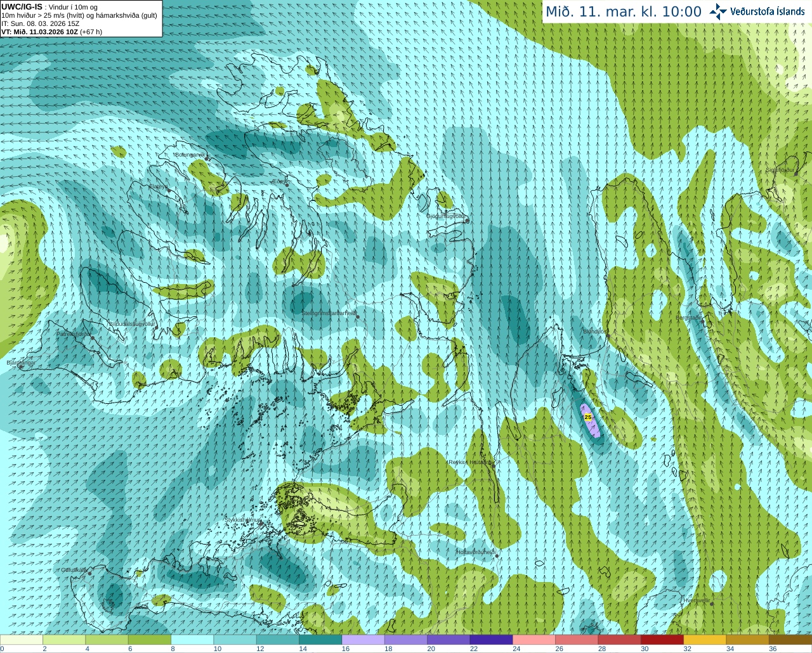
Task: Click the 'IT: Sun. 08. 03. 2026 15Z' line
Action: [x=40, y=23]
